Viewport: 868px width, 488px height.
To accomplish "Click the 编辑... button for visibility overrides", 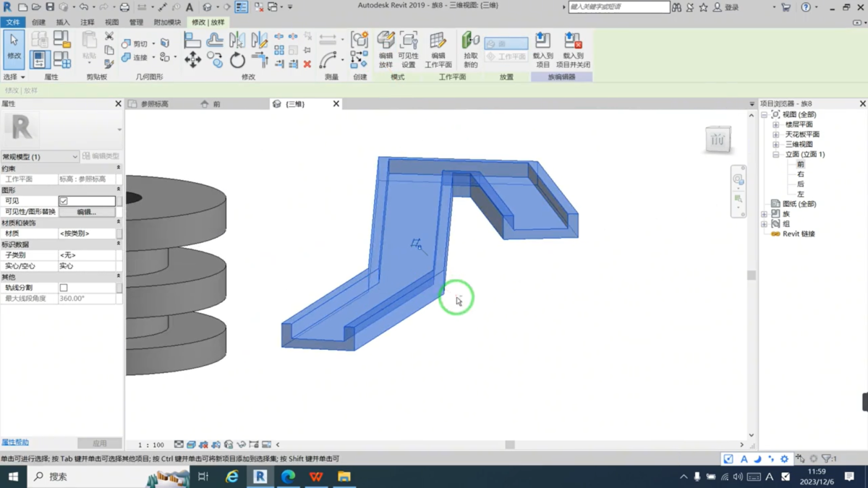I will pyautogui.click(x=87, y=212).
